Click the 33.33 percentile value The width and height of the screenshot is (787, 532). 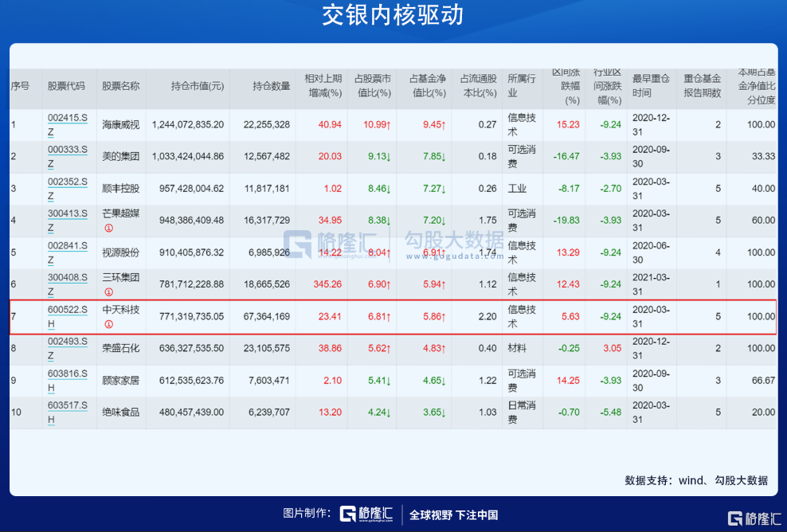click(x=763, y=157)
